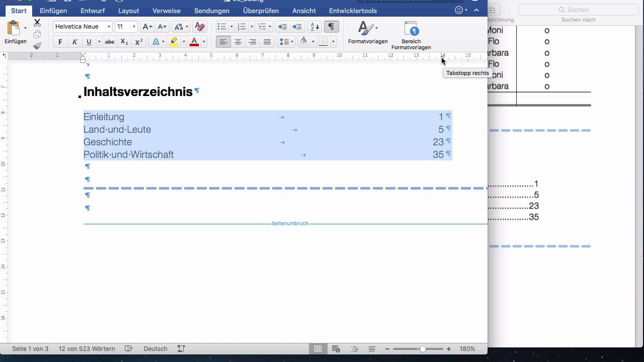This screenshot has height=362, width=644.
Task: Click the copy icon below scissors
Action: tap(37, 34)
